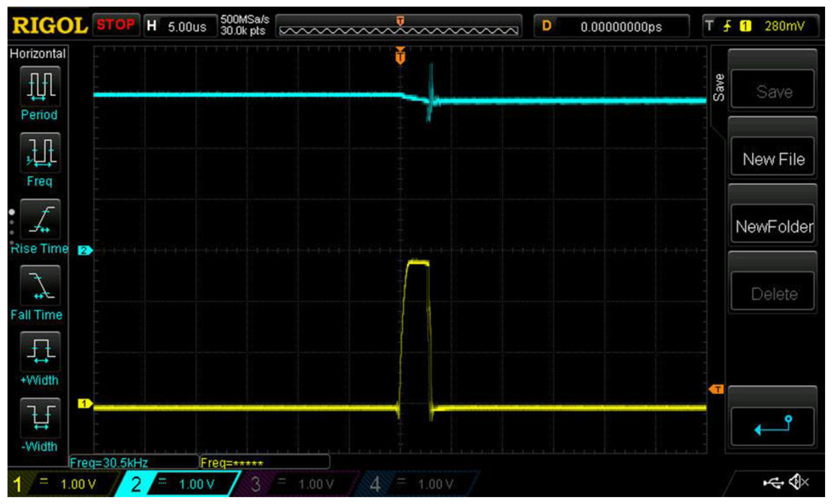
Task: Select the +Width measurement icon
Action: pyautogui.click(x=40, y=351)
